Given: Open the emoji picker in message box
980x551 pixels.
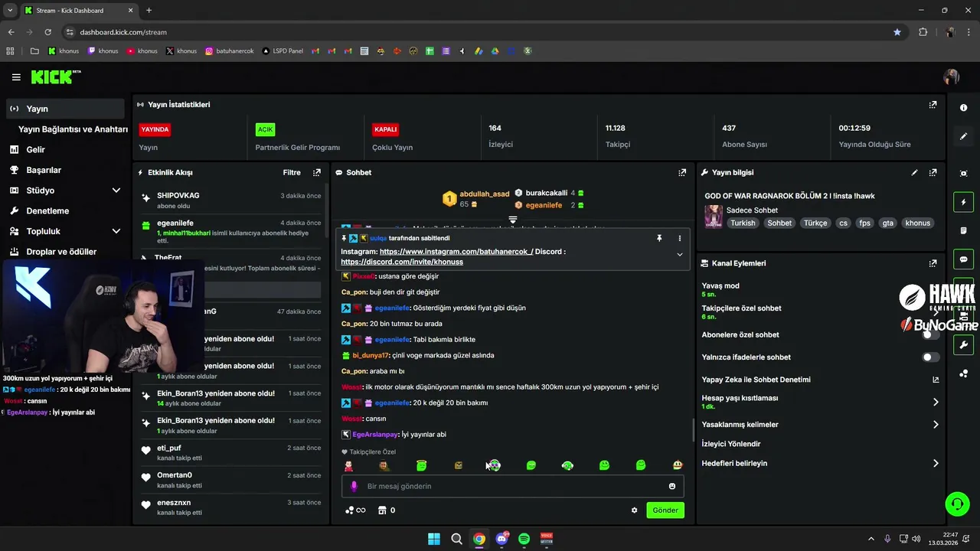Looking at the screenshot, I should (672, 486).
